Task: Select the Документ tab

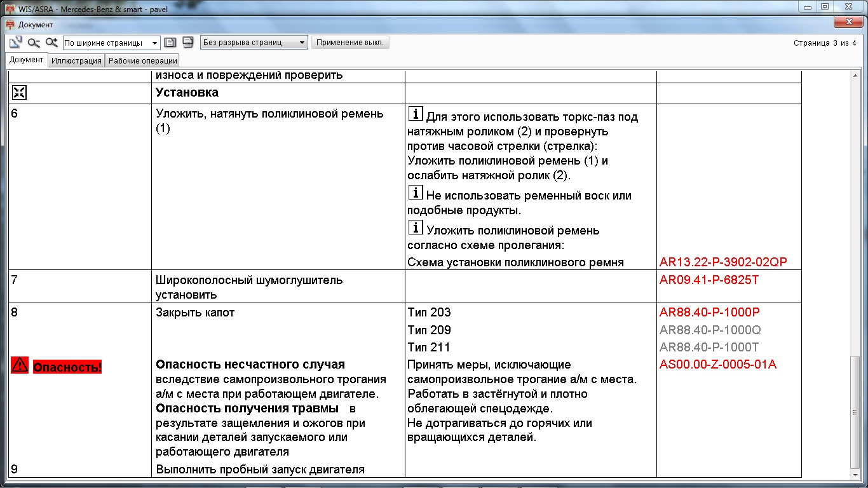Action: [27, 60]
